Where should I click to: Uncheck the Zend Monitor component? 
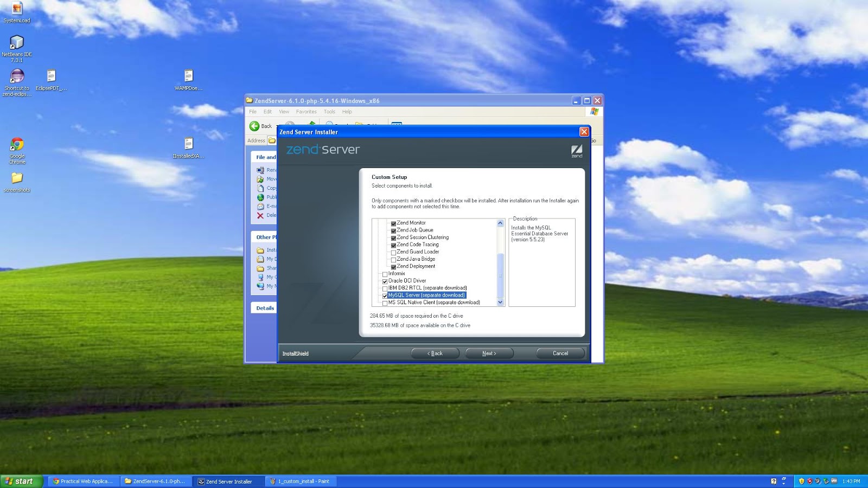point(393,223)
